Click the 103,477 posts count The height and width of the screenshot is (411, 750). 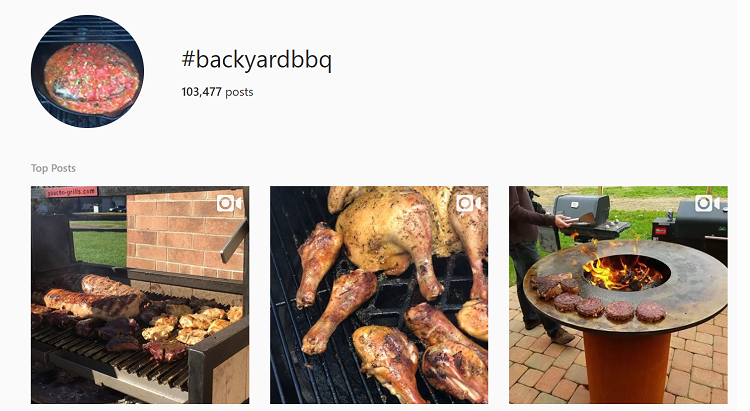(x=217, y=92)
